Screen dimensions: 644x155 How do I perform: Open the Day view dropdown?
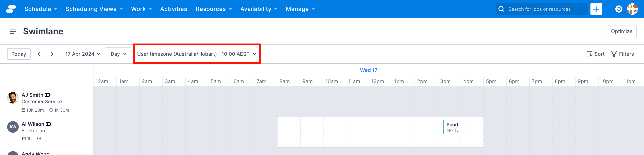(x=118, y=54)
